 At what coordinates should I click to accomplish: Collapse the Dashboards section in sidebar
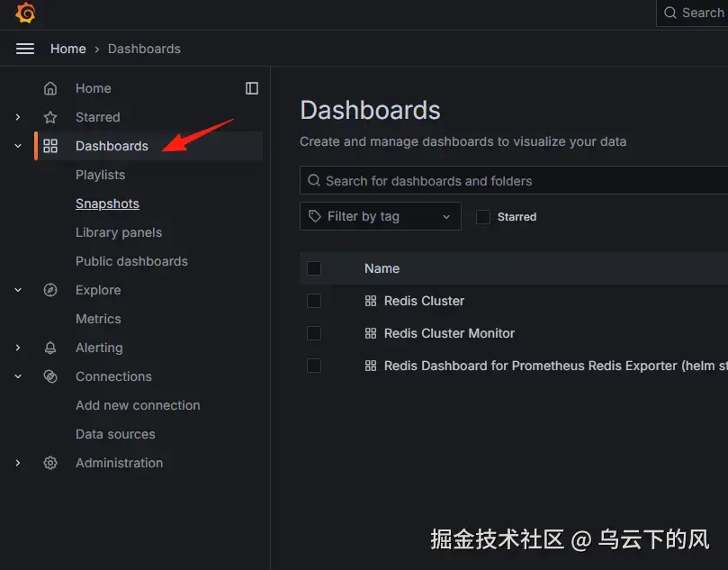click(17, 146)
